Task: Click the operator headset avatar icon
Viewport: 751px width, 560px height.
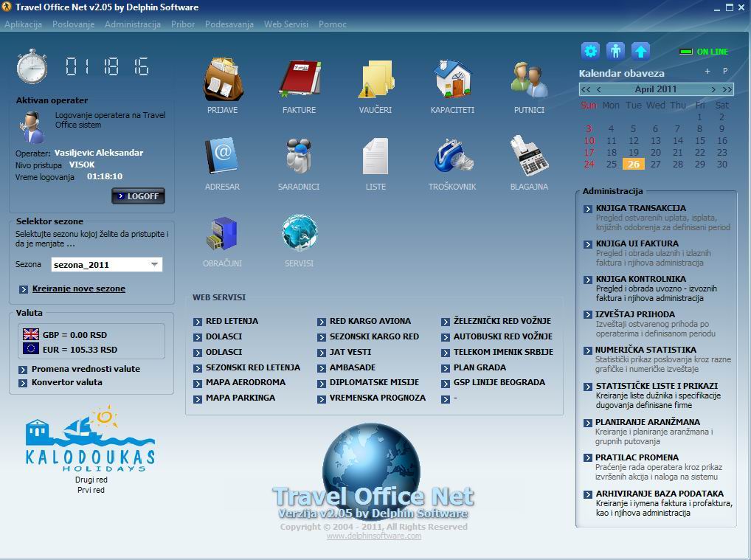Action: click(x=32, y=127)
